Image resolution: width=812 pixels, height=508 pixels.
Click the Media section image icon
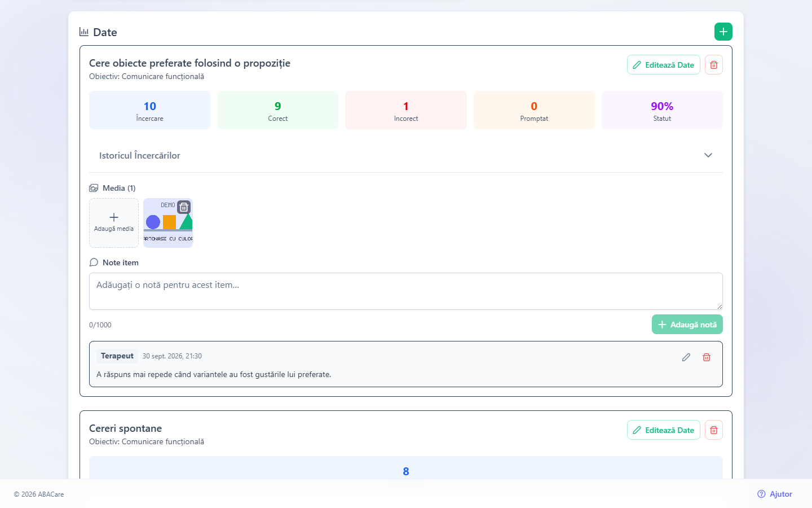click(x=94, y=188)
